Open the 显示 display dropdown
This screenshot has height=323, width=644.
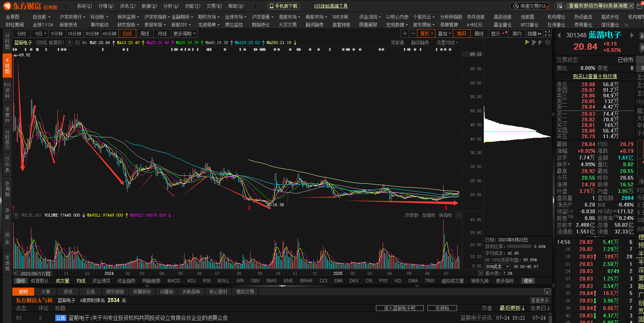pyautogui.click(x=498, y=34)
